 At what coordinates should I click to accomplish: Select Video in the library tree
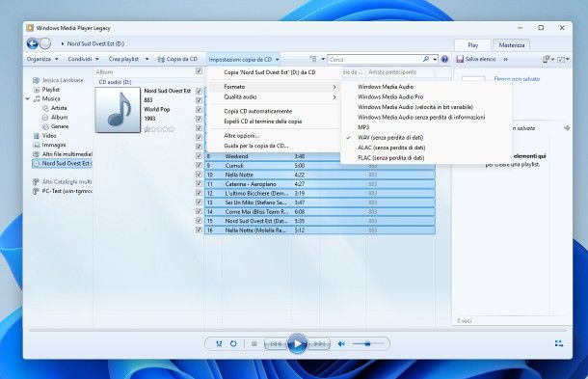click(49, 135)
